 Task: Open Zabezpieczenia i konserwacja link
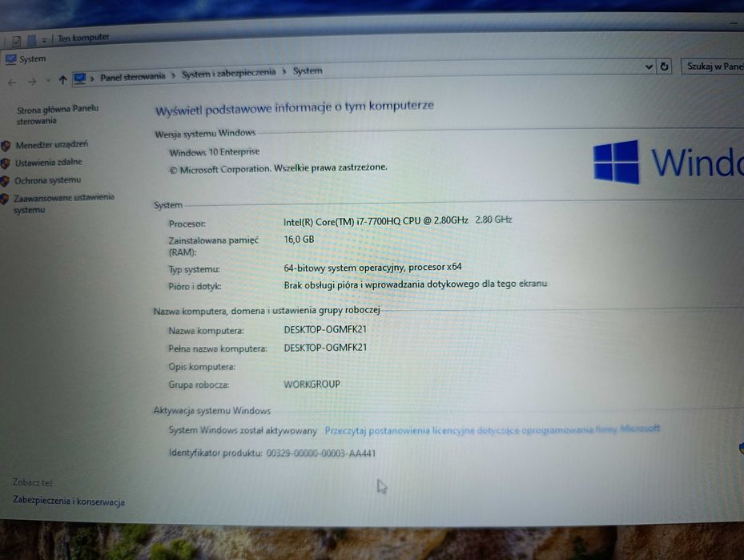pyautogui.click(x=69, y=501)
